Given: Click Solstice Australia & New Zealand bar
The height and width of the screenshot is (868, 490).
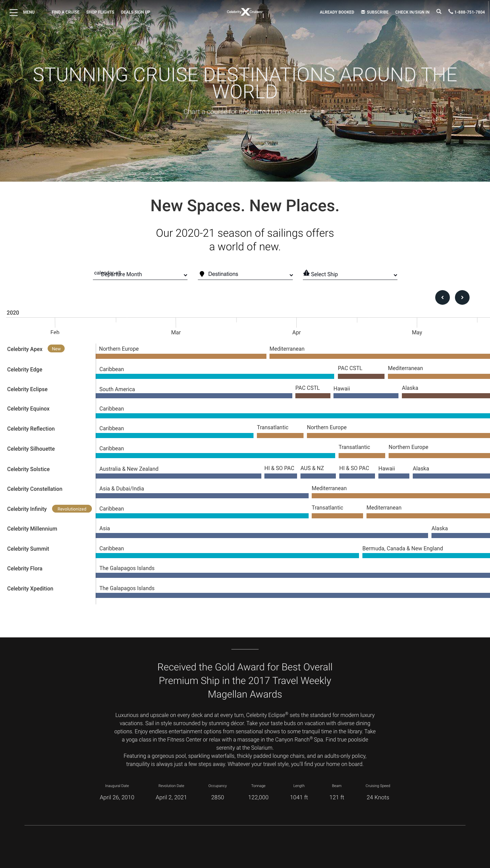Looking at the screenshot, I should tap(178, 476).
